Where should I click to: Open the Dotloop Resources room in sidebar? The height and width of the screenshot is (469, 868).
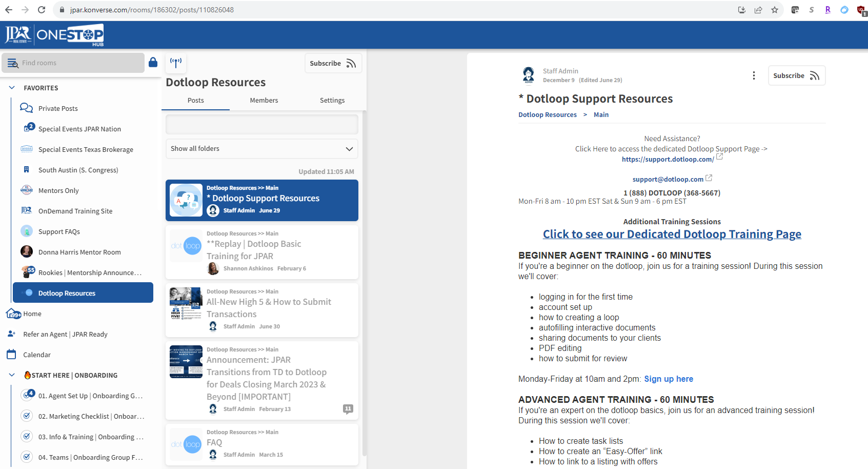[83, 292]
